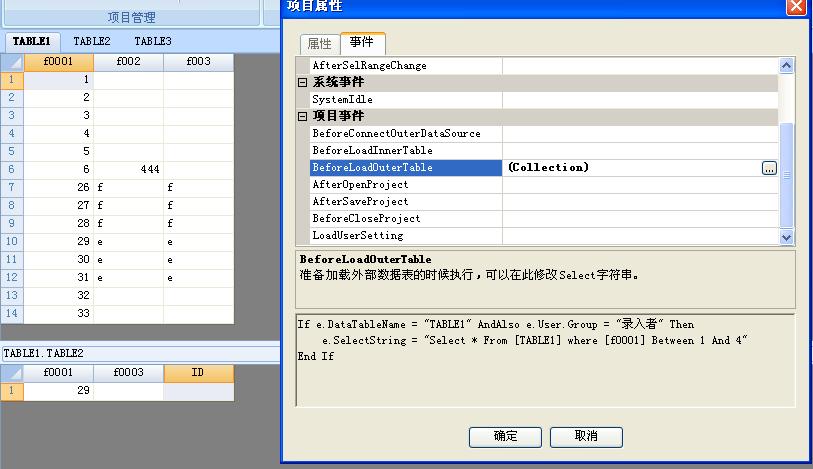Click the f0001 column header in TABLE1

(x=59, y=62)
